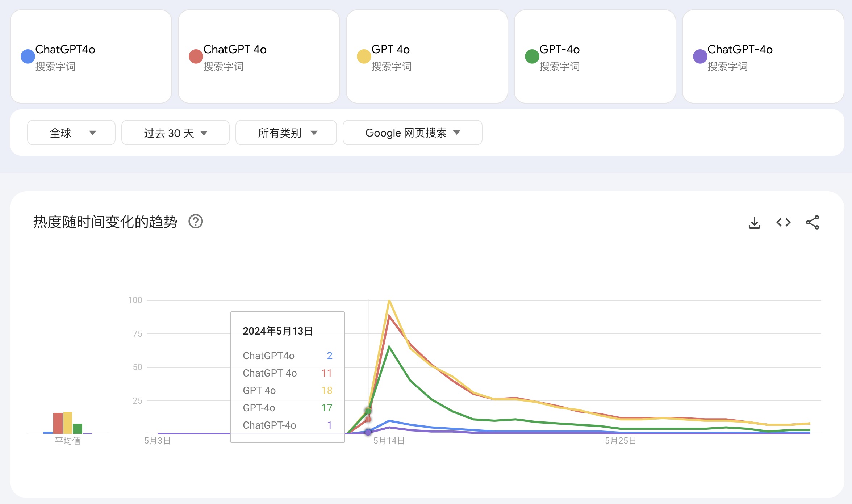Click tooltip value 18 for GPT 4o

point(327,390)
